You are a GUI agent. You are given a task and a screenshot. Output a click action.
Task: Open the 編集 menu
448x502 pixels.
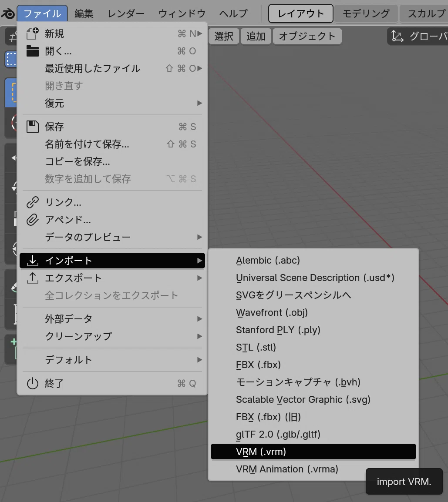pyautogui.click(x=84, y=14)
